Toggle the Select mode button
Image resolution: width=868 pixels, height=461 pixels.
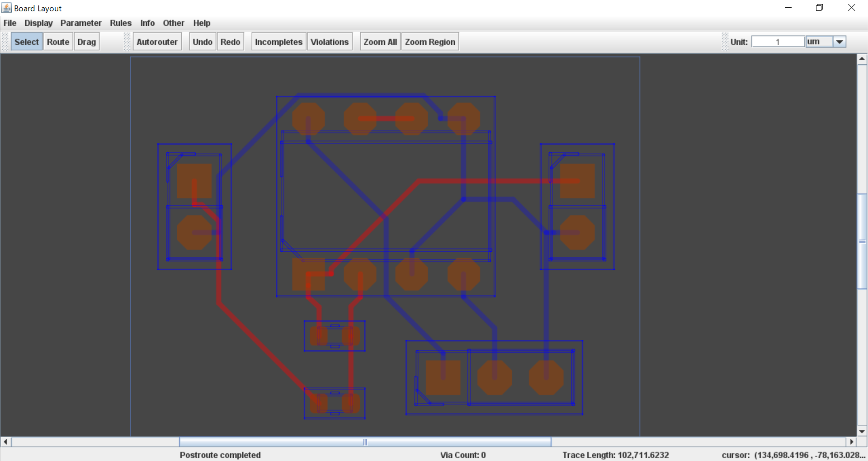(26, 41)
